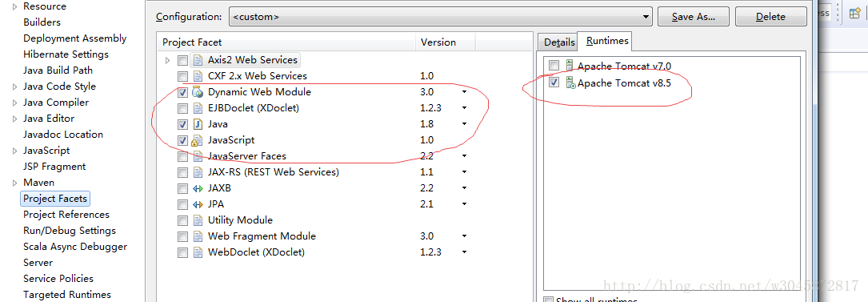Enable the Axis2 Web Services checkbox
This screenshot has width=868, height=302.
pyautogui.click(x=182, y=60)
